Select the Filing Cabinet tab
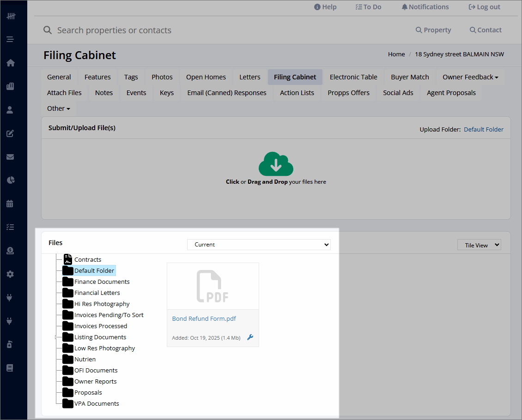 click(x=295, y=77)
